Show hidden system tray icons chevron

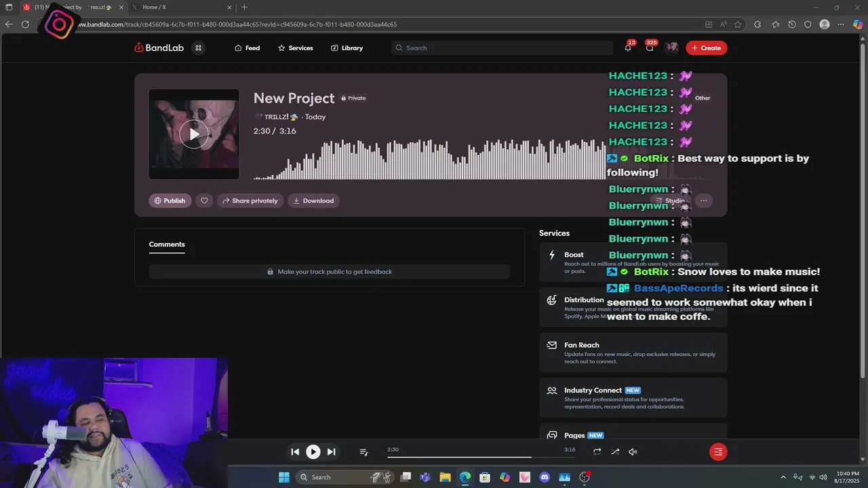click(783, 477)
